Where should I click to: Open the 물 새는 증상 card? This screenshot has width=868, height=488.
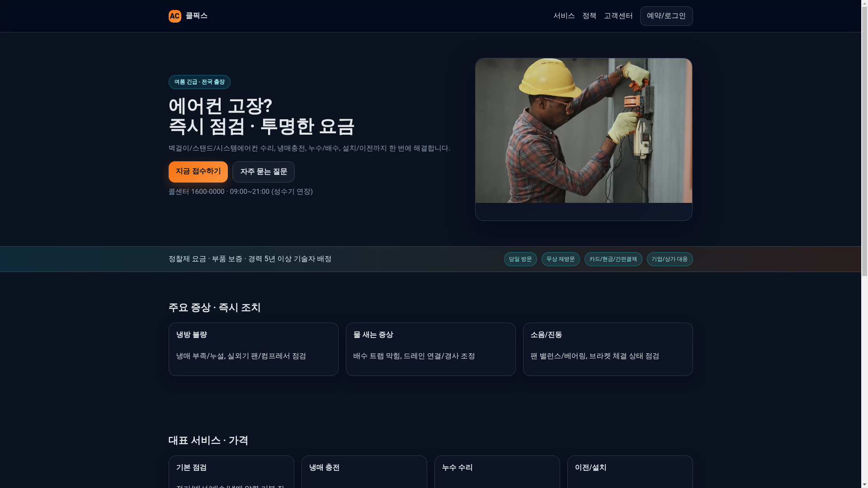click(430, 349)
